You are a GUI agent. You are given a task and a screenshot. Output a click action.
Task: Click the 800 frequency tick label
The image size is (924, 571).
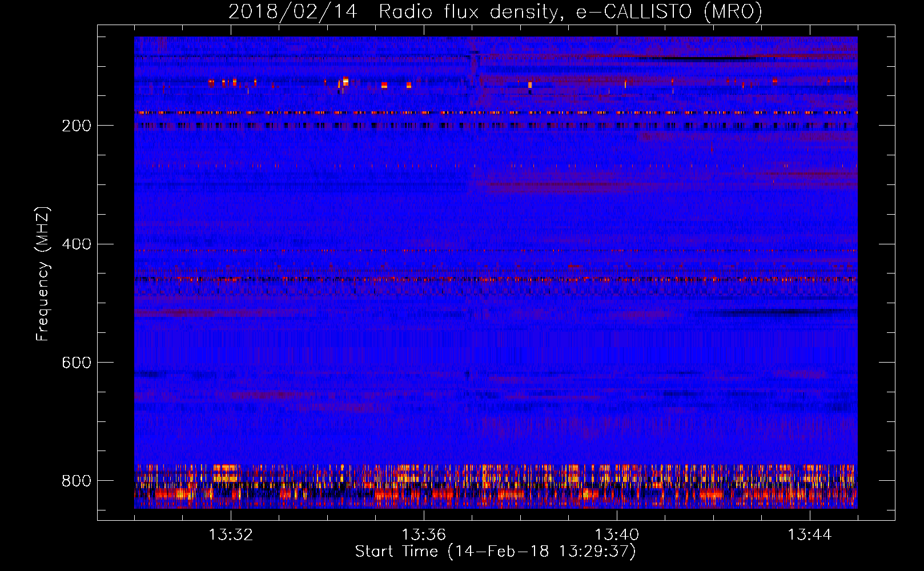click(77, 481)
